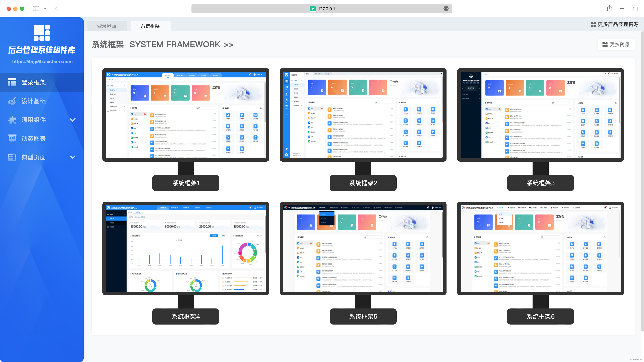This screenshot has height=362, width=644.
Task: Click the 典型页面 layout icon
Action: click(x=12, y=157)
